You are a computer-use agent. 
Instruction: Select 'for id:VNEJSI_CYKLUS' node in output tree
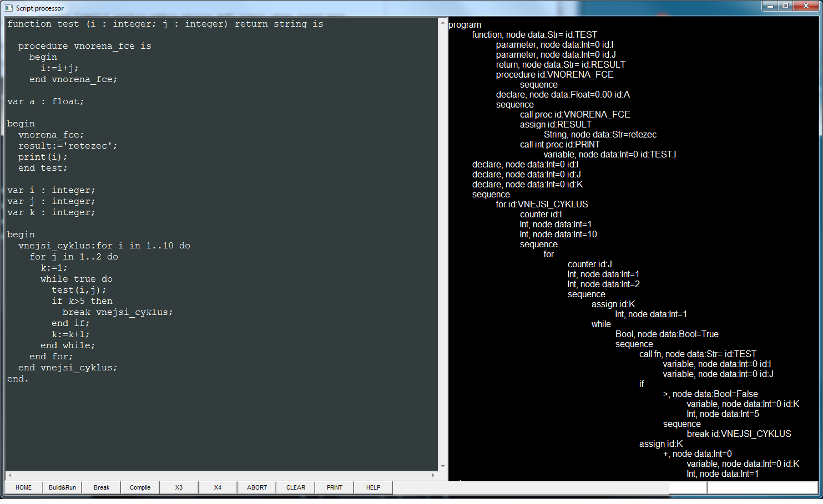click(542, 204)
